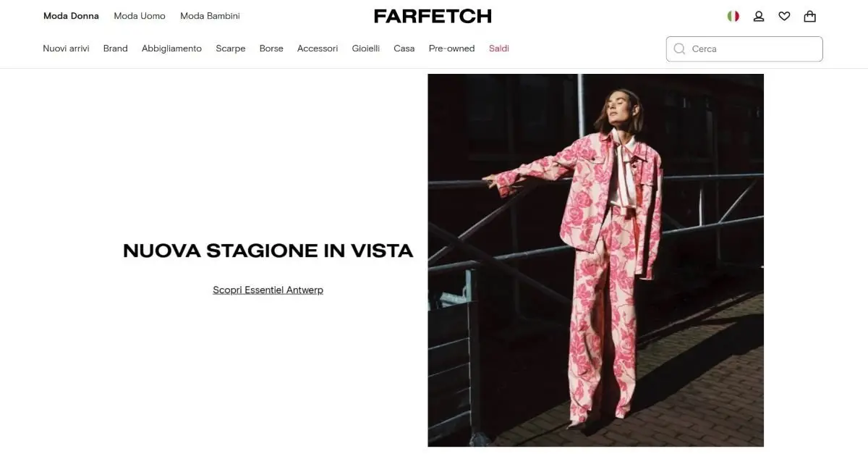Image resolution: width=868 pixels, height=454 pixels.
Task: Open the user account icon
Action: pyautogui.click(x=759, y=16)
